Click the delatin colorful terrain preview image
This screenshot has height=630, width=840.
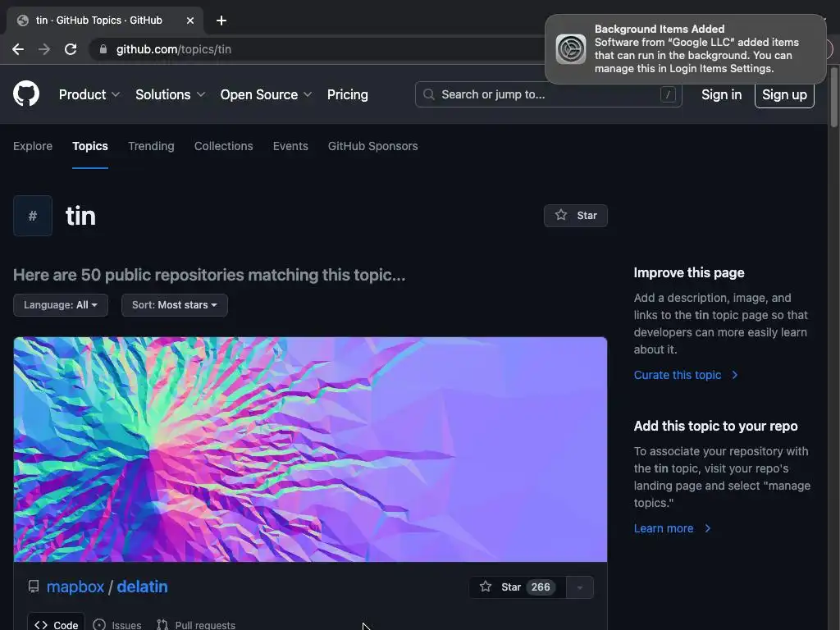tap(310, 450)
